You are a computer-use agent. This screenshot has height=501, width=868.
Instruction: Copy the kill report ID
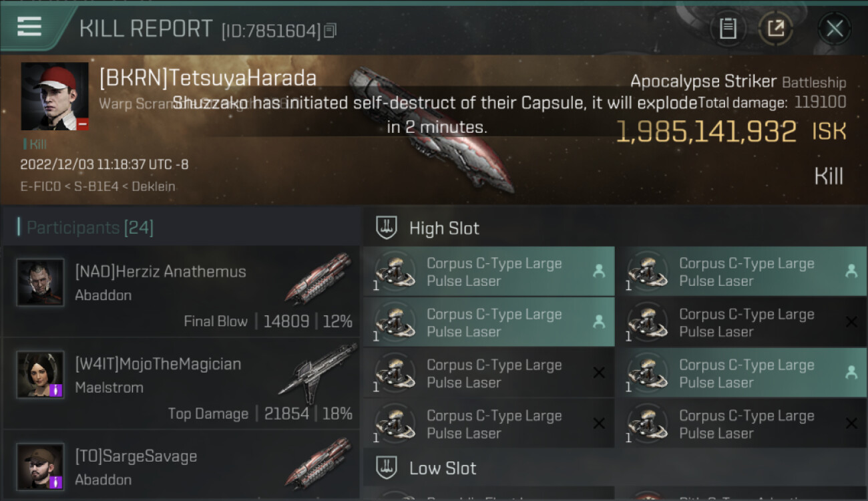pos(331,30)
